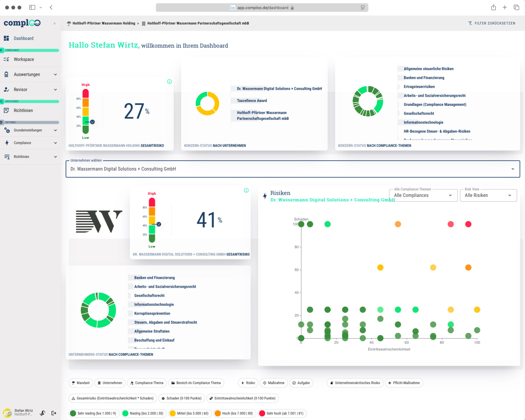Viewport: 525px width, 420px height.
Task: Click the Safari share icon
Action: pos(493,7)
